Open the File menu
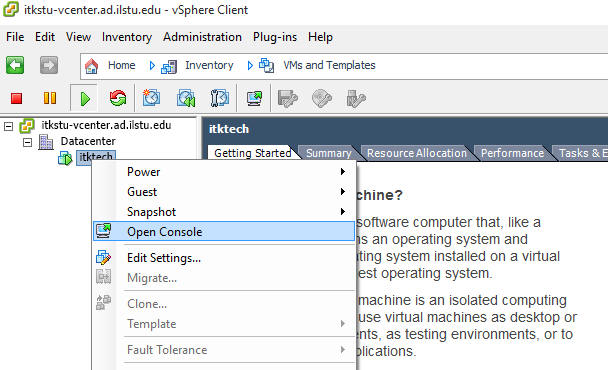 tap(15, 37)
